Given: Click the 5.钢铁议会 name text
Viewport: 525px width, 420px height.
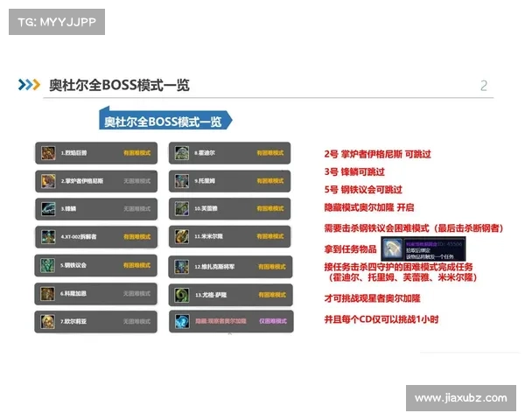Looking at the screenshot, I should click(x=73, y=265).
